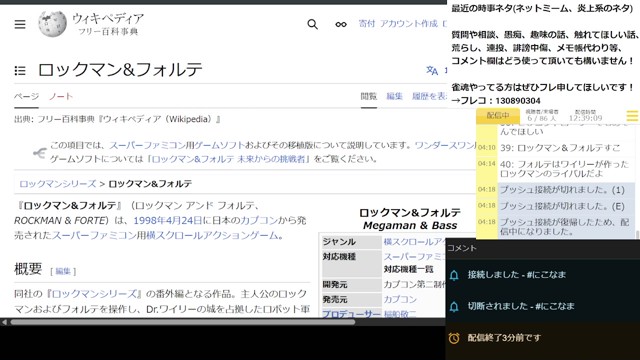
Task: Open the ゲームソフト link in hatnote
Action: point(219,145)
